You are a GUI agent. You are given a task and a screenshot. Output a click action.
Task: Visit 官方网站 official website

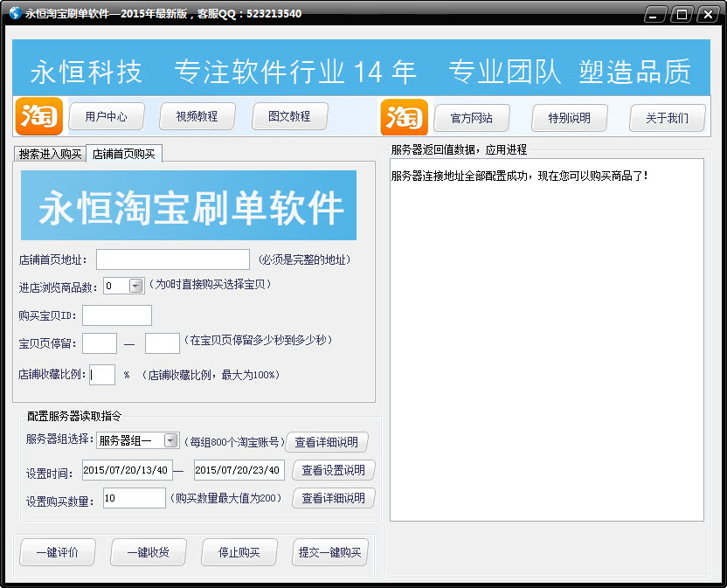(472, 118)
